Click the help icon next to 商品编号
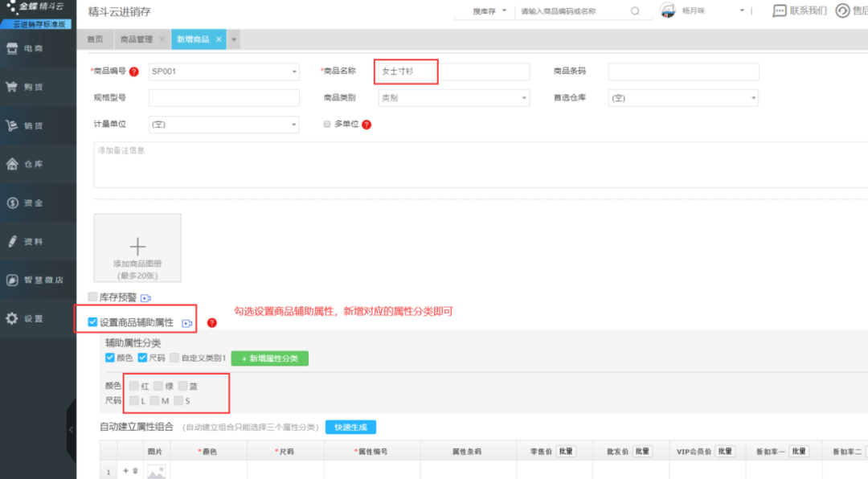This screenshot has height=479, width=868. tap(134, 72)
